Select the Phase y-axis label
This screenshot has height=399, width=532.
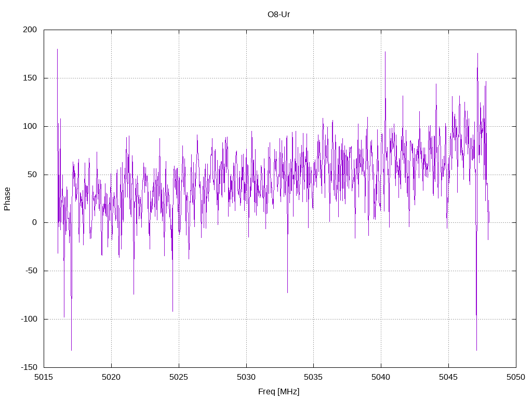pyautogui.click(x=7, y=199)
